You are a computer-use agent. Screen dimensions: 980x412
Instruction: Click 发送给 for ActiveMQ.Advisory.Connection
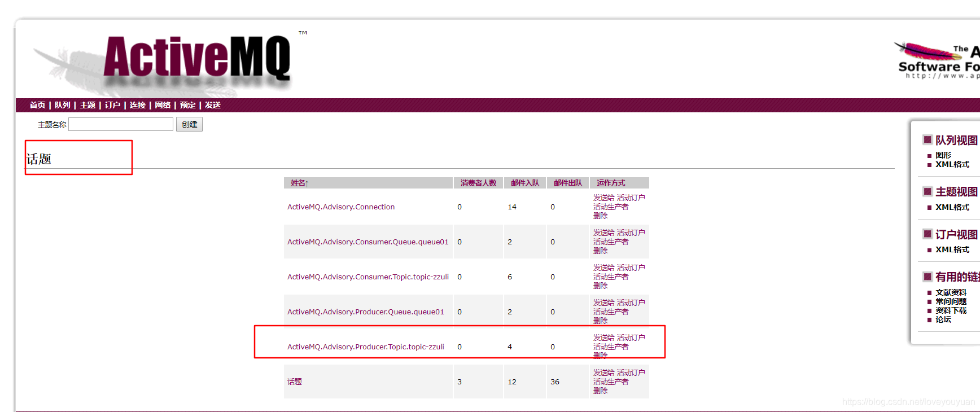[x=603, y=198]
